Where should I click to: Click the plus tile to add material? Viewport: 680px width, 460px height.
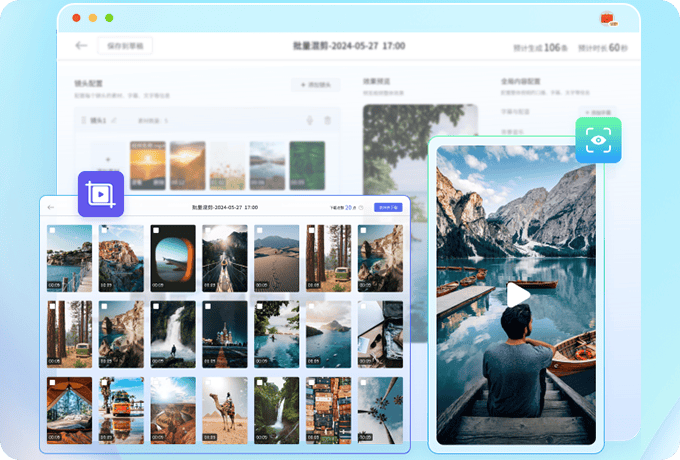[x=104, y=158]
